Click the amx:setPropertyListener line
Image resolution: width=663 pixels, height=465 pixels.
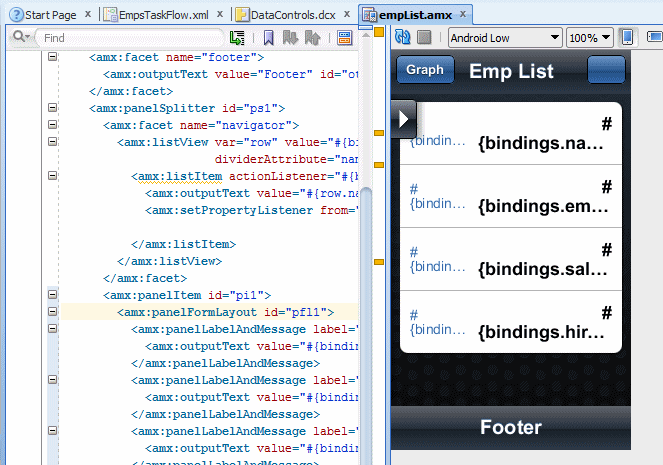(x=252, y=211)
